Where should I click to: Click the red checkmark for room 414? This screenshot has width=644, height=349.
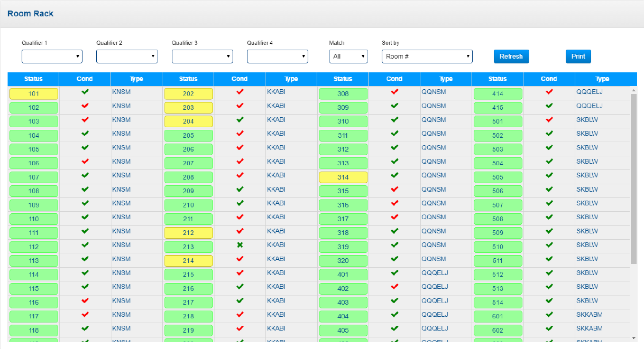click(x=549, y=92)
